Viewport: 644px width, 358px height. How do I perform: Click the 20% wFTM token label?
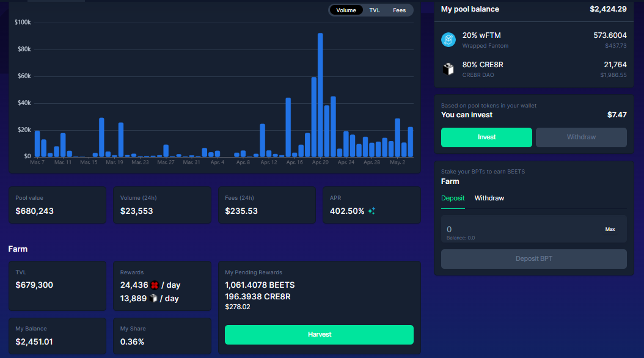481,35
